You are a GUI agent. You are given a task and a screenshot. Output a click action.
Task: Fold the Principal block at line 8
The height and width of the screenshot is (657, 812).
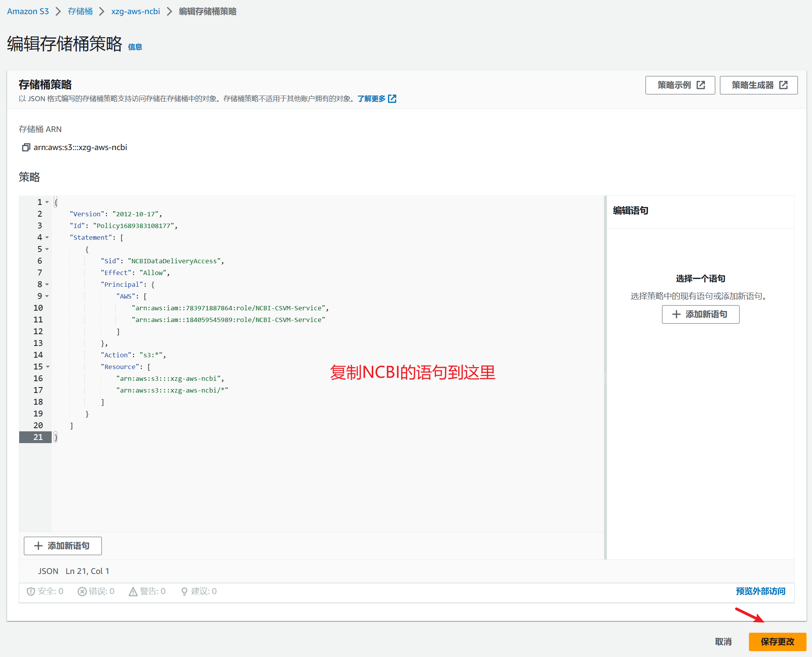[x=47, y=284]
